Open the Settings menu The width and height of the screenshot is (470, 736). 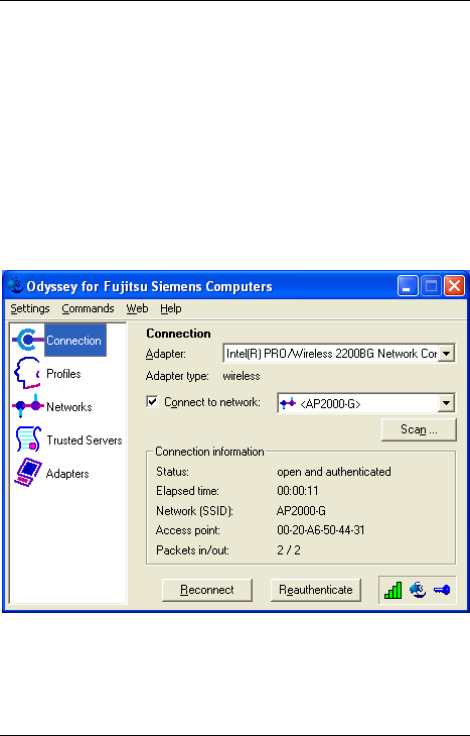30,309
